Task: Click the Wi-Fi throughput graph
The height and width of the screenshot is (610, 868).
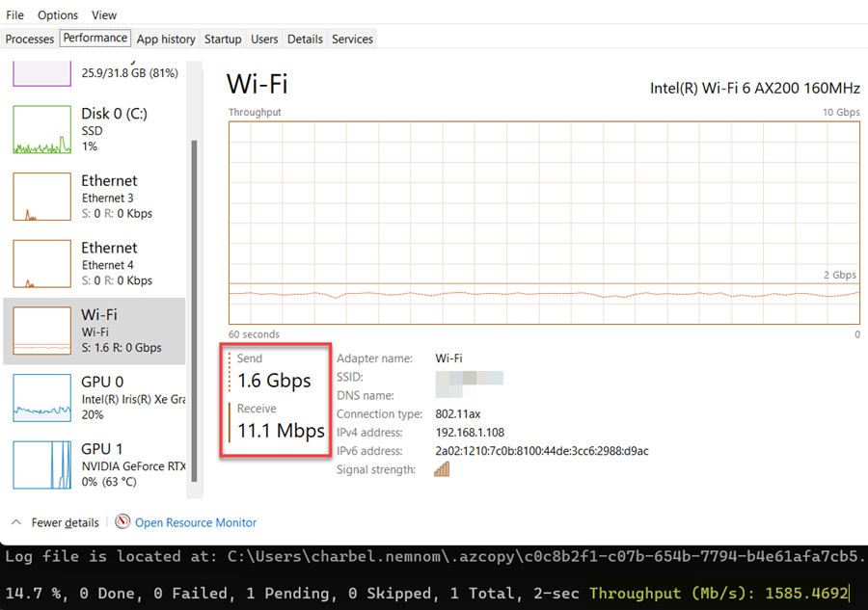Action: click(x=544, y=223)
